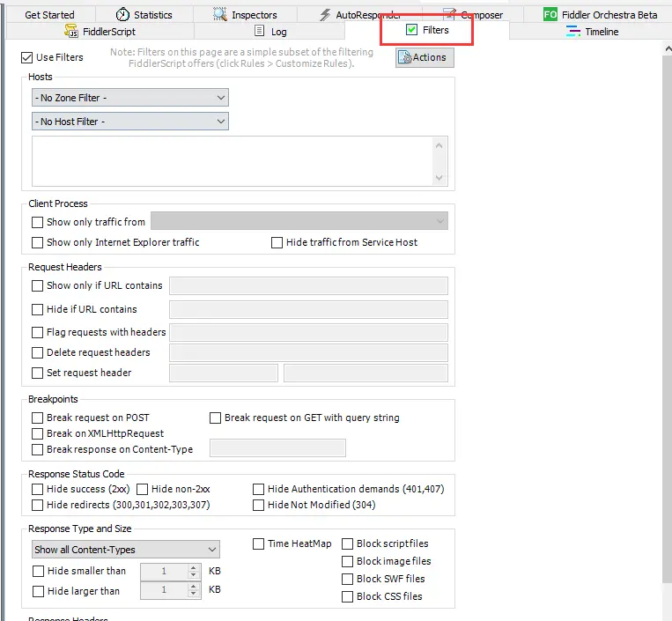Click the Delete request headers field
Image resolution: width=672 pixels, height=621 pixels.
[308, 352]
